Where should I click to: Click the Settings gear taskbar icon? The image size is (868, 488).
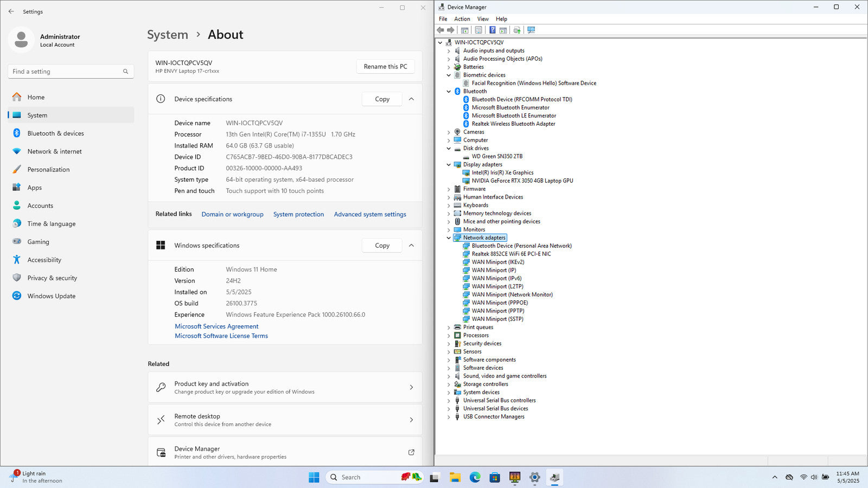pos(535,477)
